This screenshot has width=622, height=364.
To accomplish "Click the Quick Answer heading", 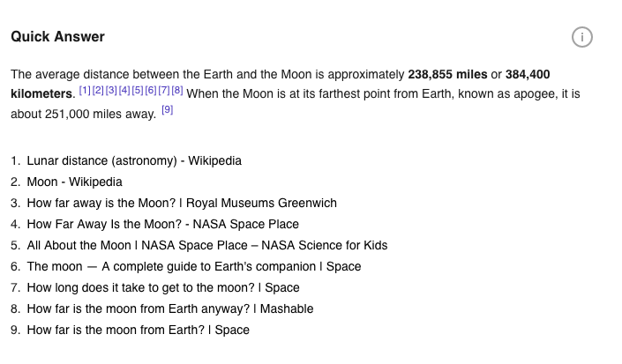I will point(57,37).
